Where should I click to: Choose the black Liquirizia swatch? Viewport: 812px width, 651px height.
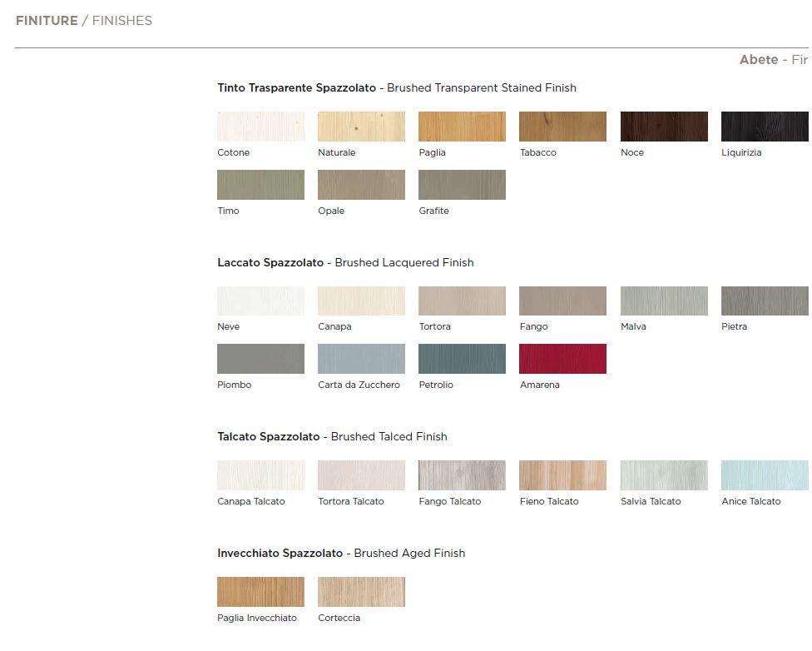765,127
